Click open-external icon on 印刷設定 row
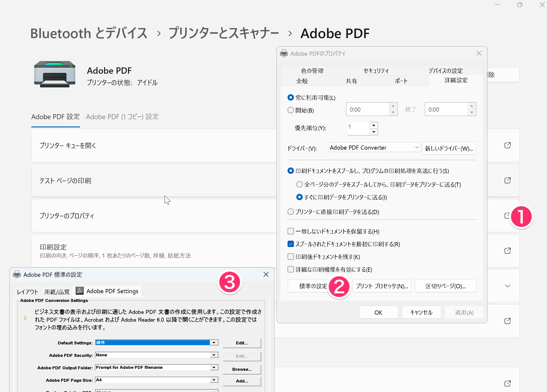 tap(507, 251)
